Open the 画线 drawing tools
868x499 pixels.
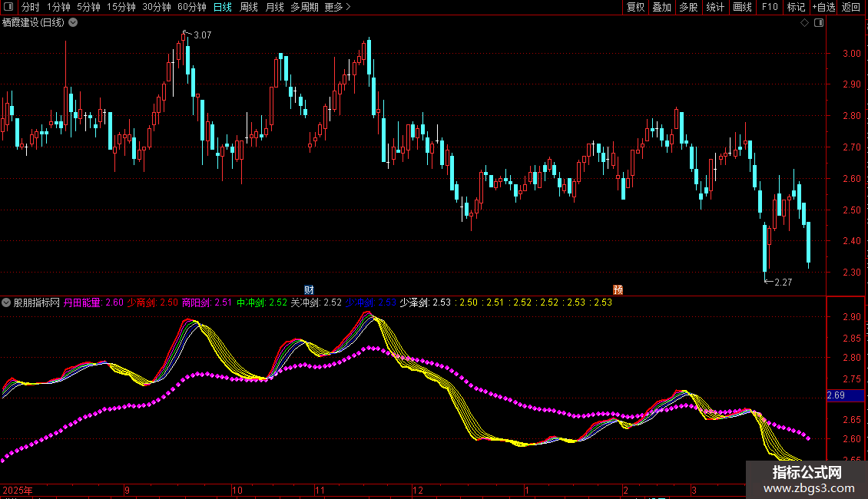click(x=742, y=8)
